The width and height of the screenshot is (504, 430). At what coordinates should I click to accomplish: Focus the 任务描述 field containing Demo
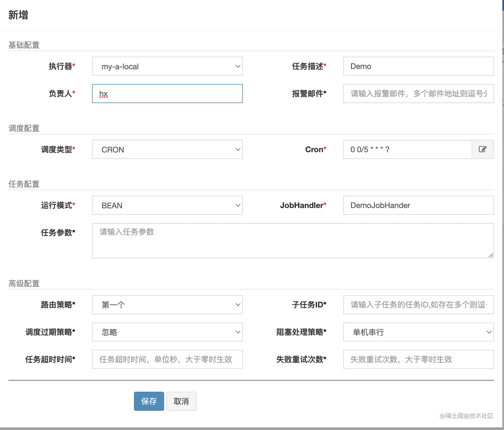point(418,66)
